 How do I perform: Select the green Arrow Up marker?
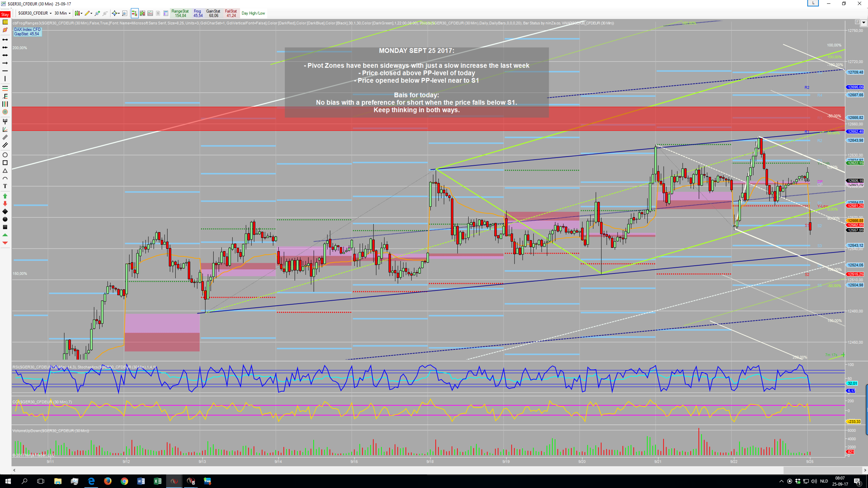click(x=5, y=196)
